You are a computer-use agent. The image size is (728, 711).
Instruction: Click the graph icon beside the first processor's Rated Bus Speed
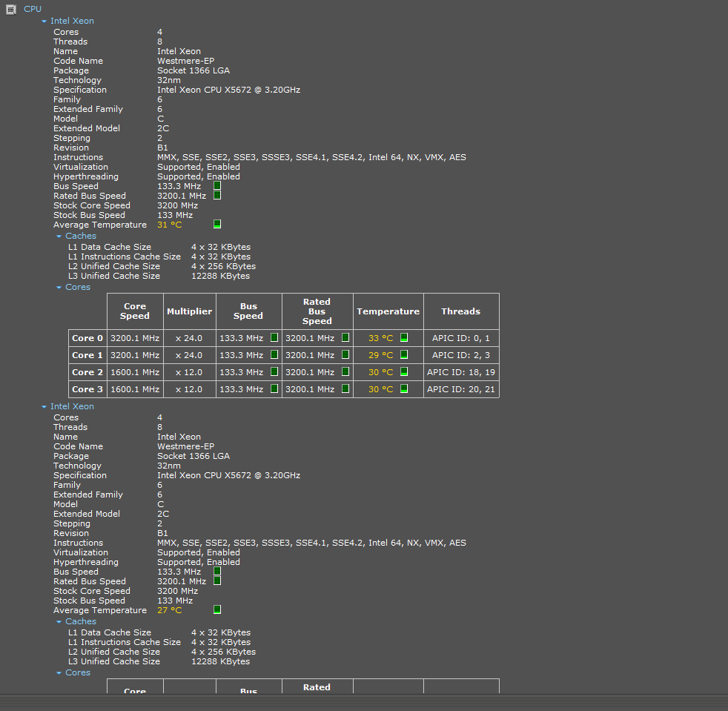pos(217,196)
